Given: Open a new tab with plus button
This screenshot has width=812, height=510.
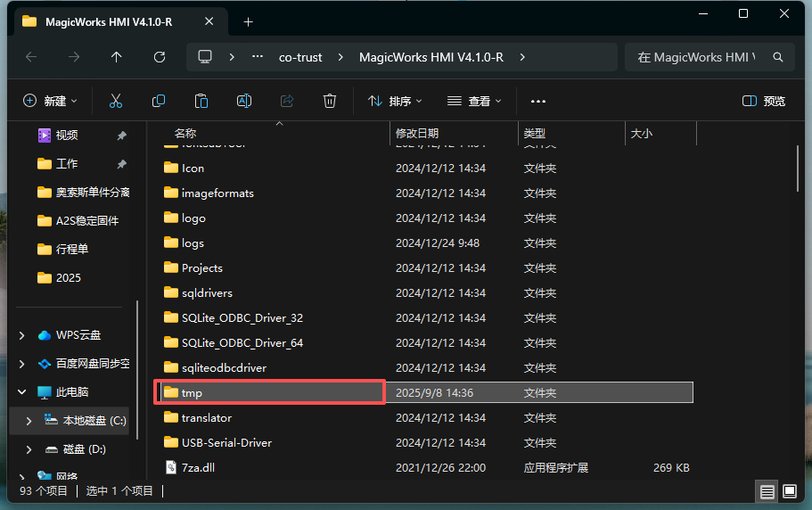Looking at the screenshot, I should pyautogui.click(x=248, y=21).
